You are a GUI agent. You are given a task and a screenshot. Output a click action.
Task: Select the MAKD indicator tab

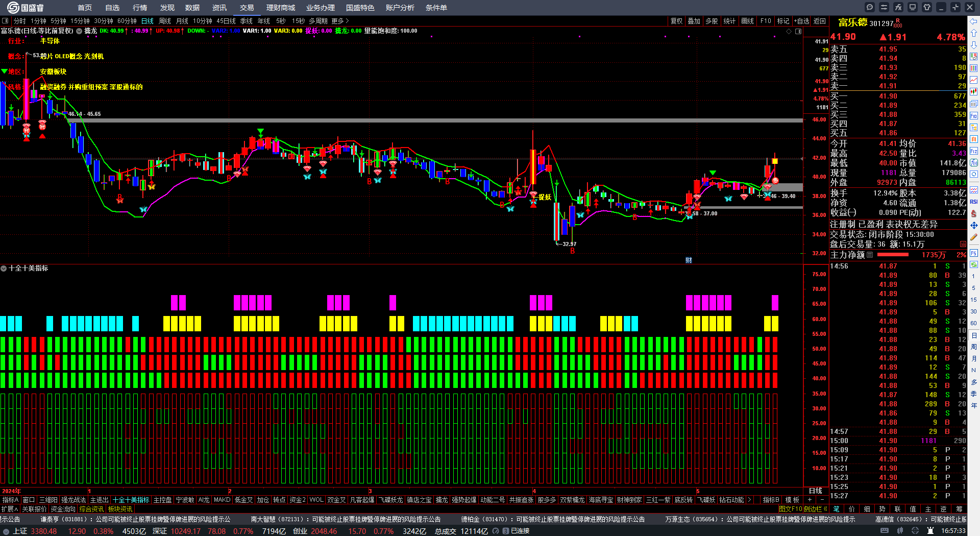point(222,500)
